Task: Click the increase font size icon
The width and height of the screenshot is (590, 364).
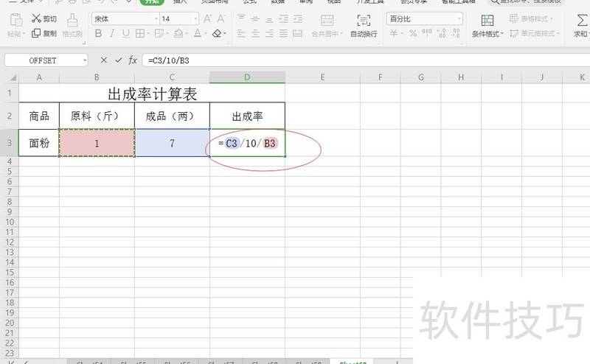Action: tap(208, 18)
